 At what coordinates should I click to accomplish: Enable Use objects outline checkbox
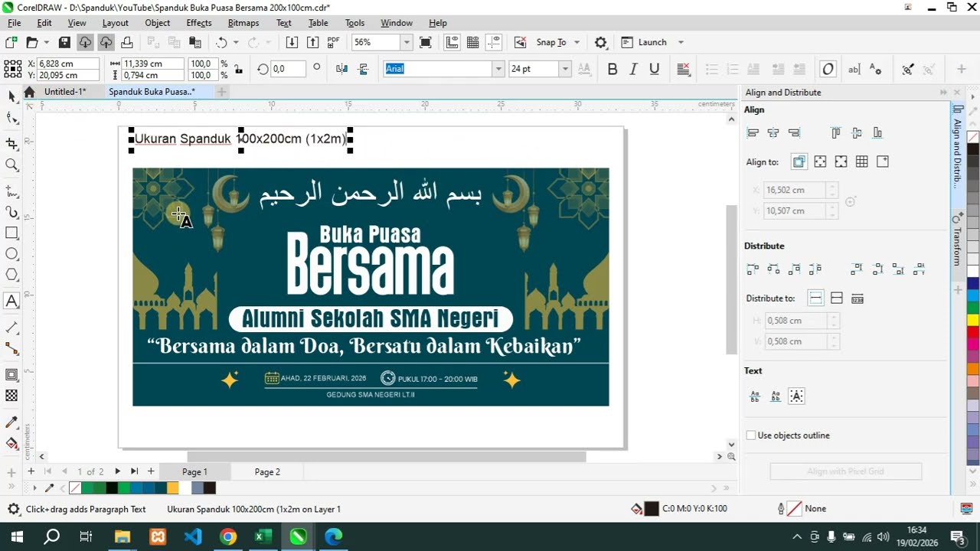751,435
